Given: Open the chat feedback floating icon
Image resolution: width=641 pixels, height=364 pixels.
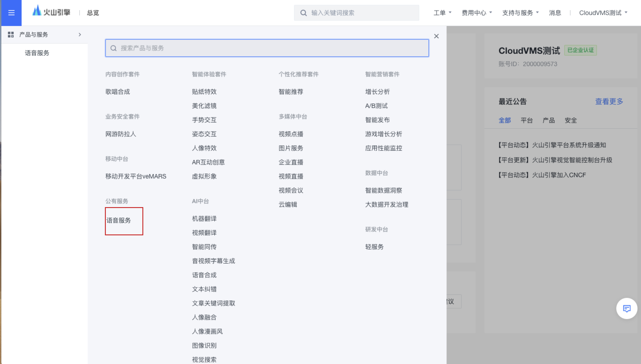Looking at the screenshot, I should [626, 308].
